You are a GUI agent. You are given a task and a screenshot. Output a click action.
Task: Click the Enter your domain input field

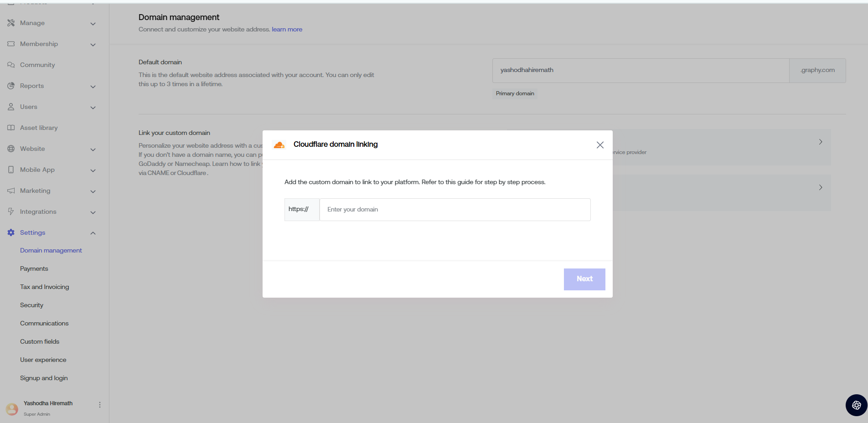click(x=455, y=210)
